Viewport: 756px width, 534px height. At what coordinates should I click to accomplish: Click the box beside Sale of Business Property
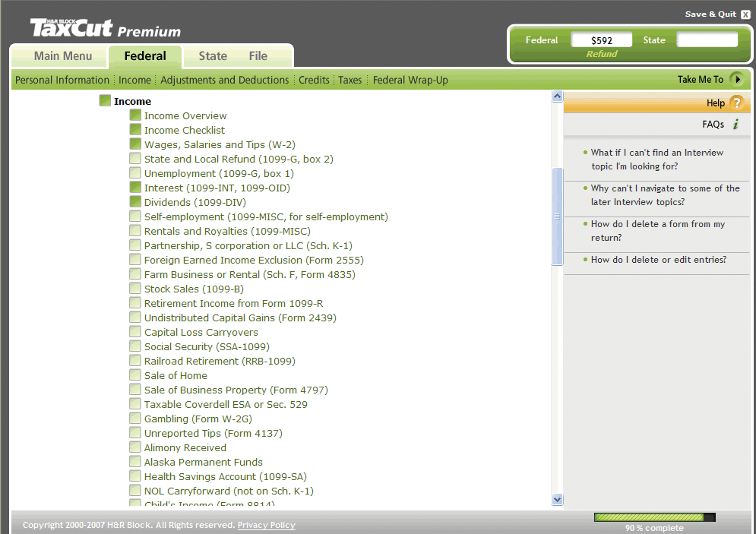tap(135, 390)
